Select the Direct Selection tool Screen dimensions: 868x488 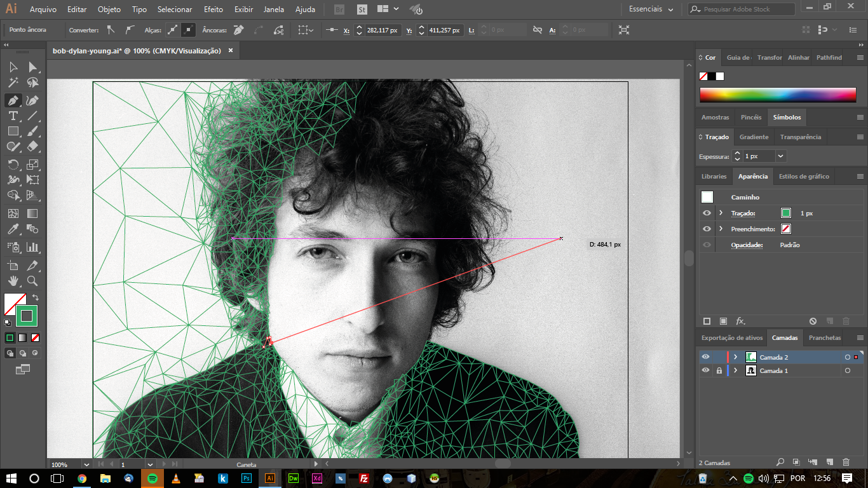point(32,67)
